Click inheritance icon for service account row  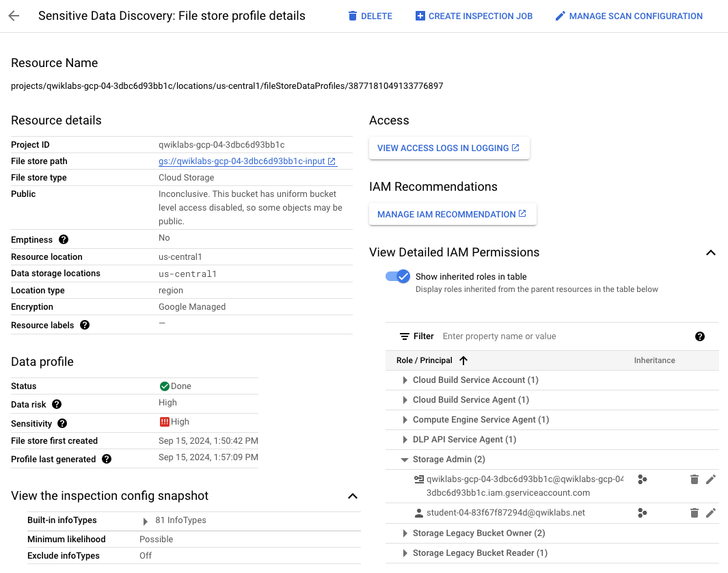coord(642,479)
